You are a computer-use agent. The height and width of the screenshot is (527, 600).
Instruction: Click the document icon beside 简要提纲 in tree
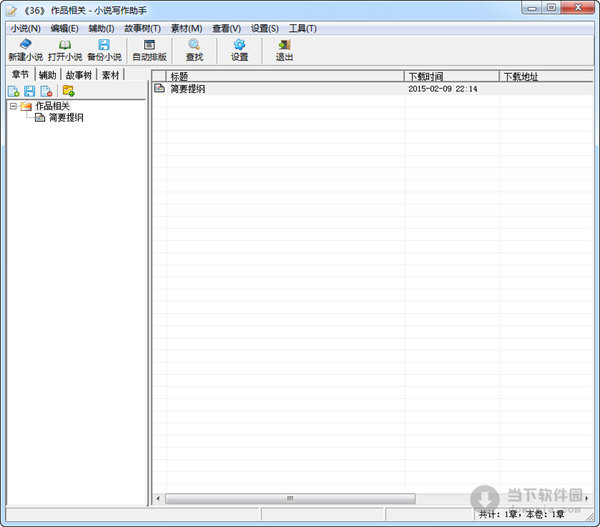click(x=40, y=117)
